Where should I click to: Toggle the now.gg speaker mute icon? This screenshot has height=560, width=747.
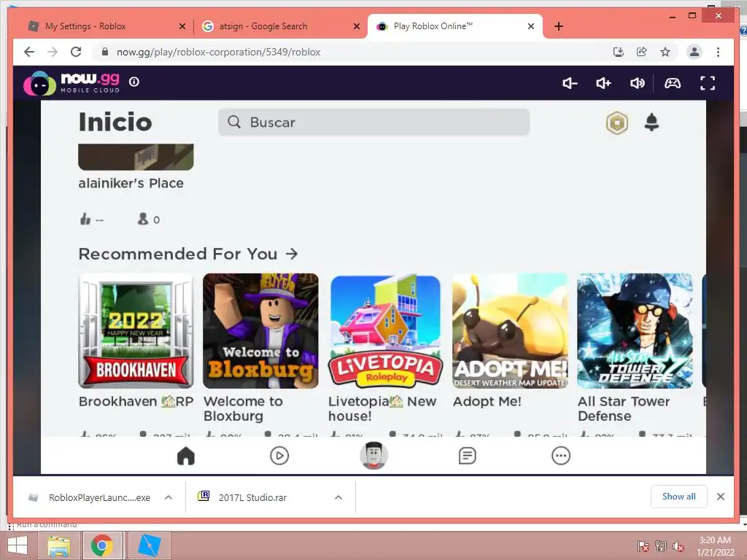637,83
